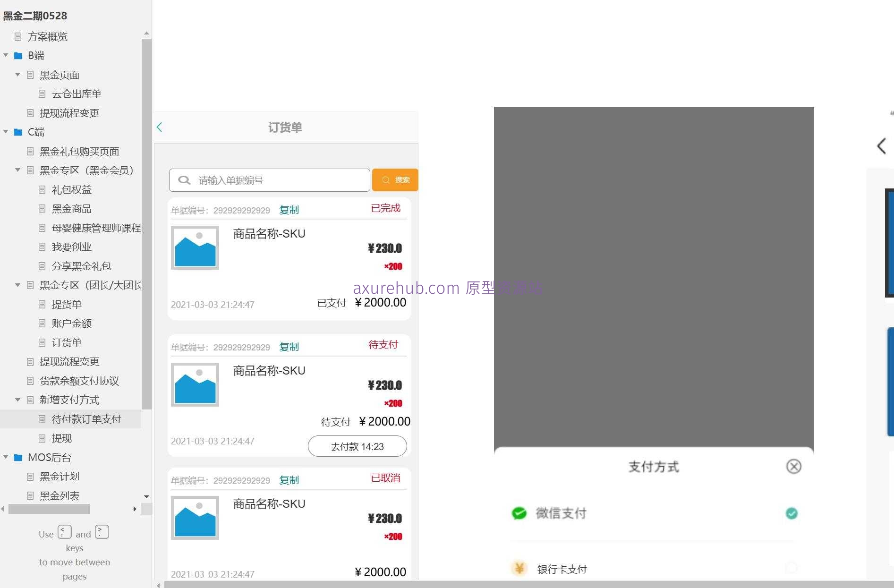The image size is (894, 588).
Task: Select the 银行卡支付 payment option
Action: coord(561,569)
